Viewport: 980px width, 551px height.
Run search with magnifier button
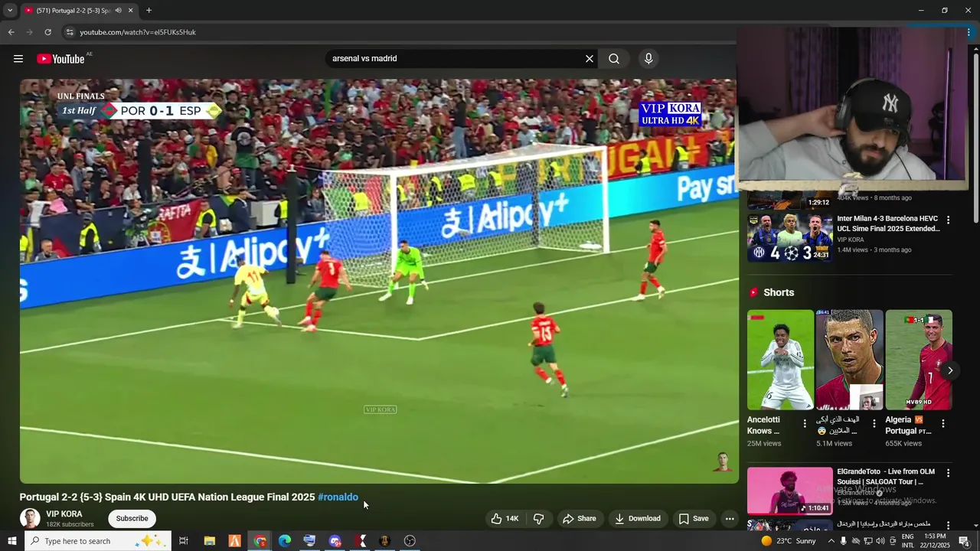pyautogui.click(x=614, y=59)
